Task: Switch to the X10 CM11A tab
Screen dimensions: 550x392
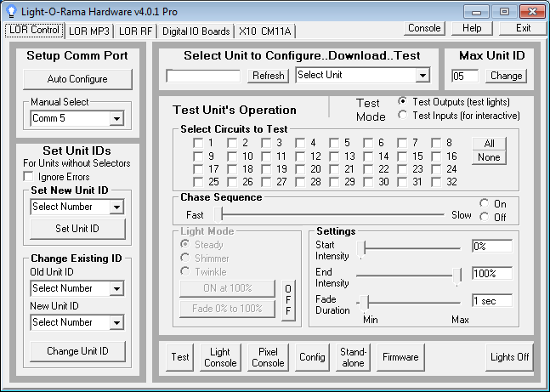Action: (x=264, y=31)
